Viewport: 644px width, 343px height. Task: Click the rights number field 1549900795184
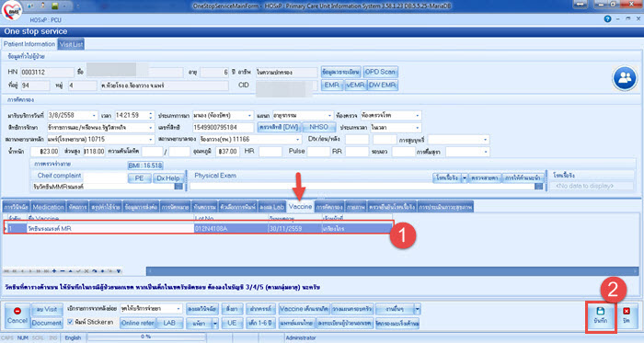click(224, 128)
